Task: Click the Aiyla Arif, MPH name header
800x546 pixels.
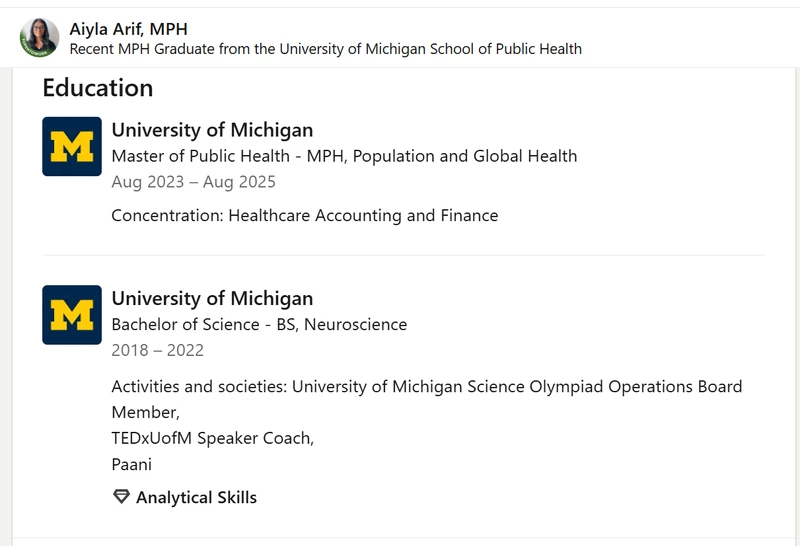Action: (129, 29)
